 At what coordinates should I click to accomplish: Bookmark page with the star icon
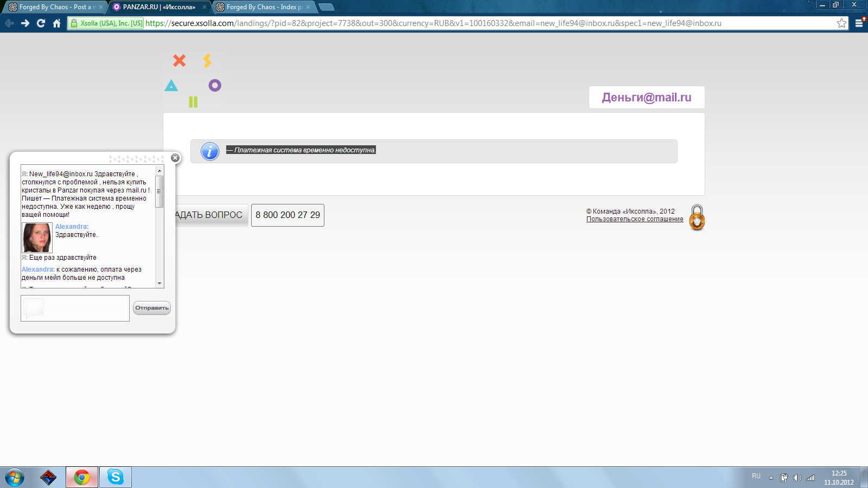(x=841, y=23)
